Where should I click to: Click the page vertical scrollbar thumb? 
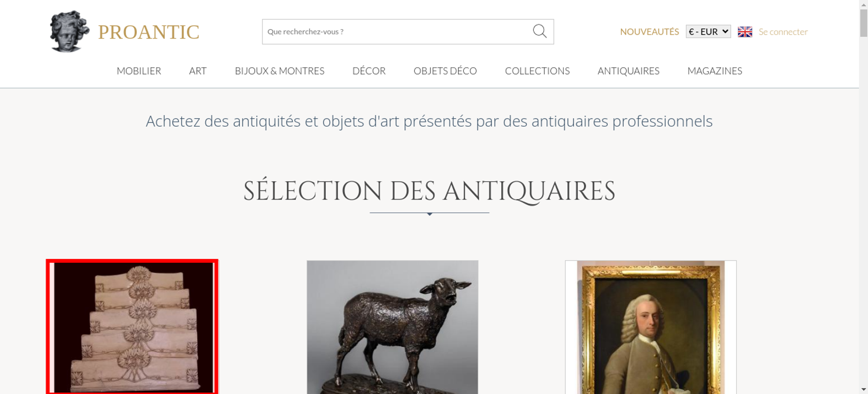point(864,23)
